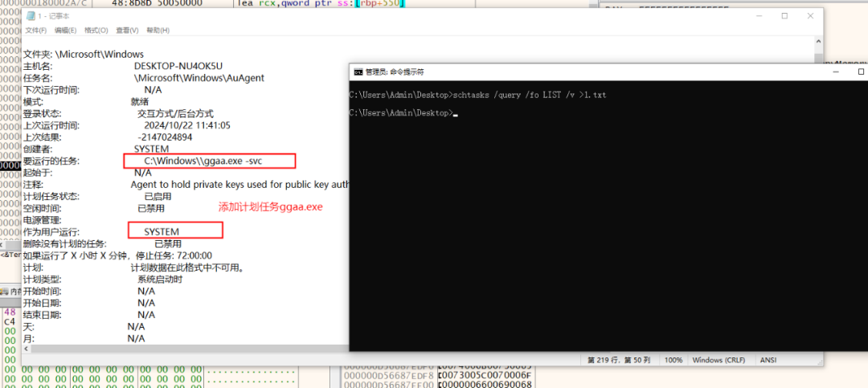Click the lea rcx,qword ptr instruction in debugger

pyautogui.click(x=321, y=3)
